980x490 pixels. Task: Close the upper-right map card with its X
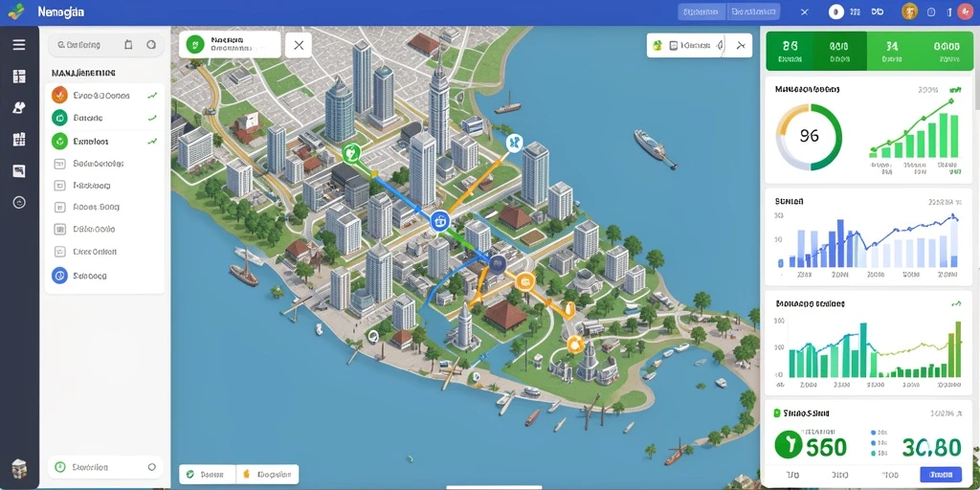pyautogui.click(x=741, y=45)
